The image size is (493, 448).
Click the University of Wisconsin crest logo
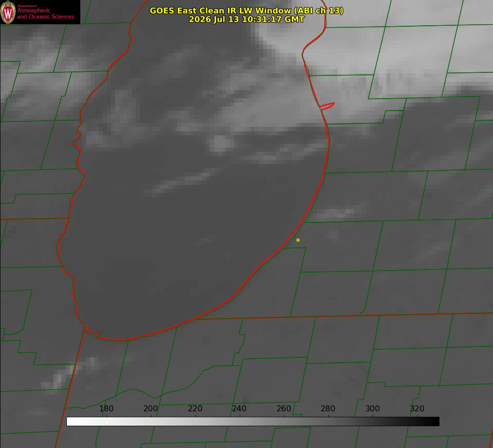(8, 12)
